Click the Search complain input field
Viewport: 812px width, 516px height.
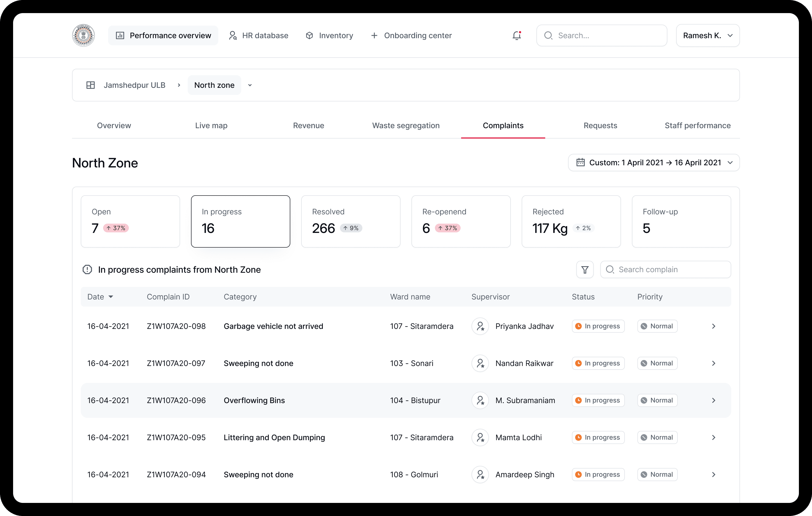(x=671, y=270)
